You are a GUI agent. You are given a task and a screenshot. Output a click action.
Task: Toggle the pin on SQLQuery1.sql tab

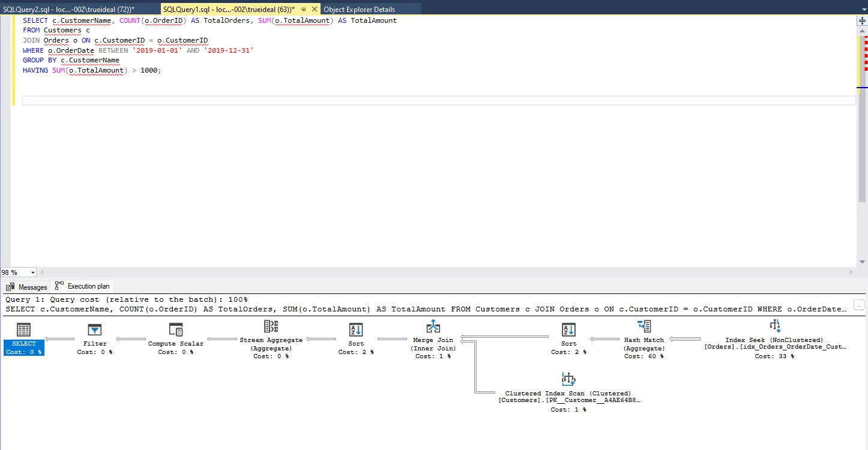pos(303,10)
